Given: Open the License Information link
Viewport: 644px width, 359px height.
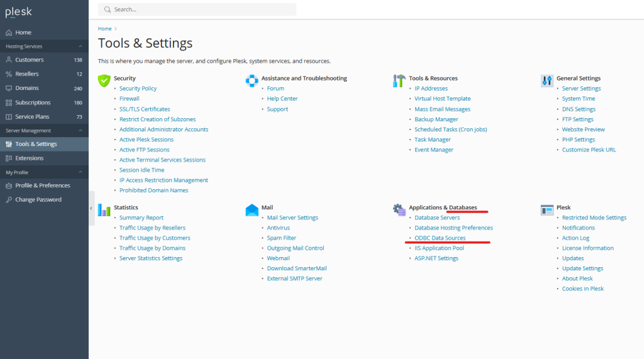Looking at the screenshot, I should point(588,248).
